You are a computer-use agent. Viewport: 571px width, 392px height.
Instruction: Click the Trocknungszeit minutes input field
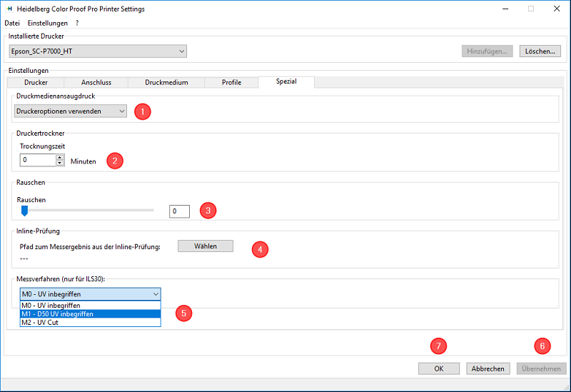tap(38, 160)
